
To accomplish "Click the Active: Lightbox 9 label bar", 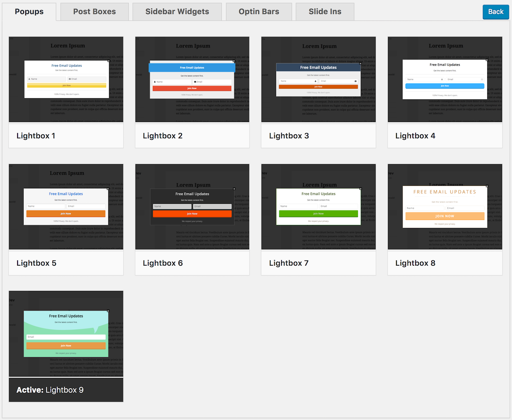I will point(66,390).
